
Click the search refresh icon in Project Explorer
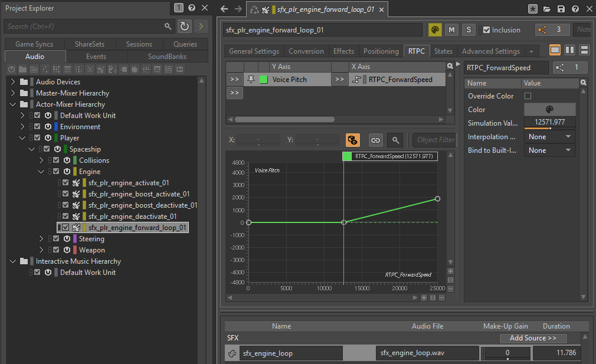pos(185,27)
